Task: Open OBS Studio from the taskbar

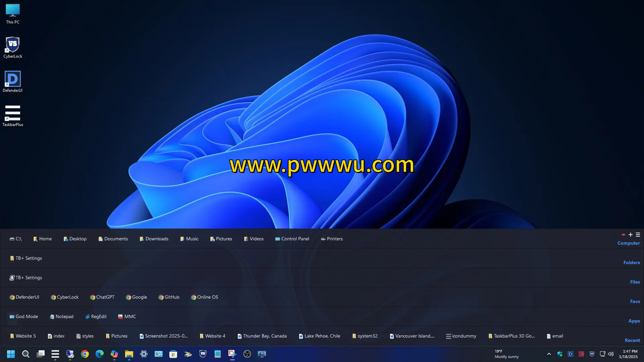Action: pos(247,354)
